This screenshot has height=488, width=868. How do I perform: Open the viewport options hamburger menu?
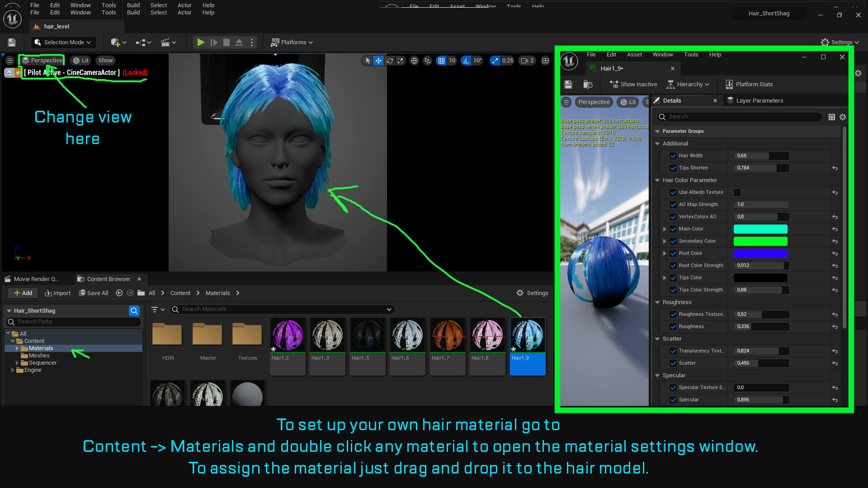point(9,61)
